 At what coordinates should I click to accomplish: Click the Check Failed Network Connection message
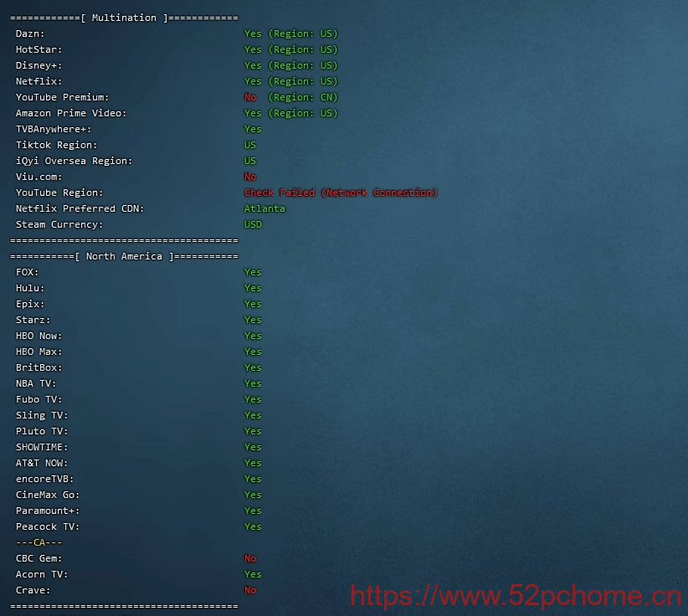(341, 192)
